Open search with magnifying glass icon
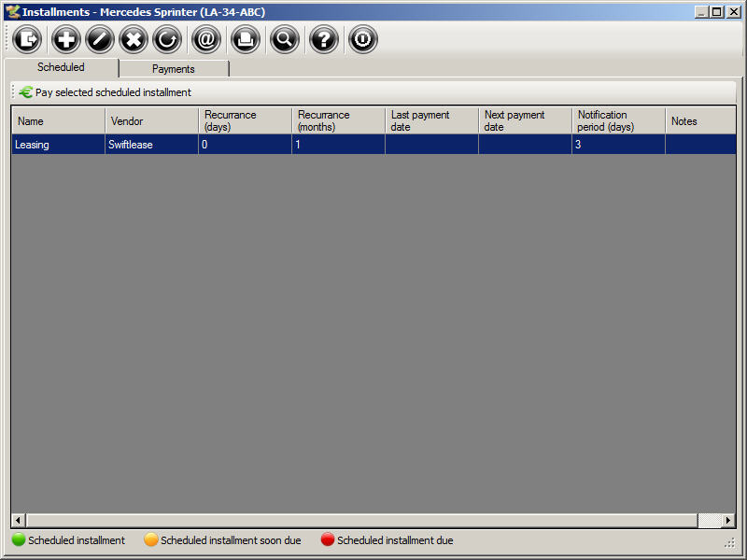Image resolution: width=747 pixels, height=560 pixels. click(x=284, y=39)
